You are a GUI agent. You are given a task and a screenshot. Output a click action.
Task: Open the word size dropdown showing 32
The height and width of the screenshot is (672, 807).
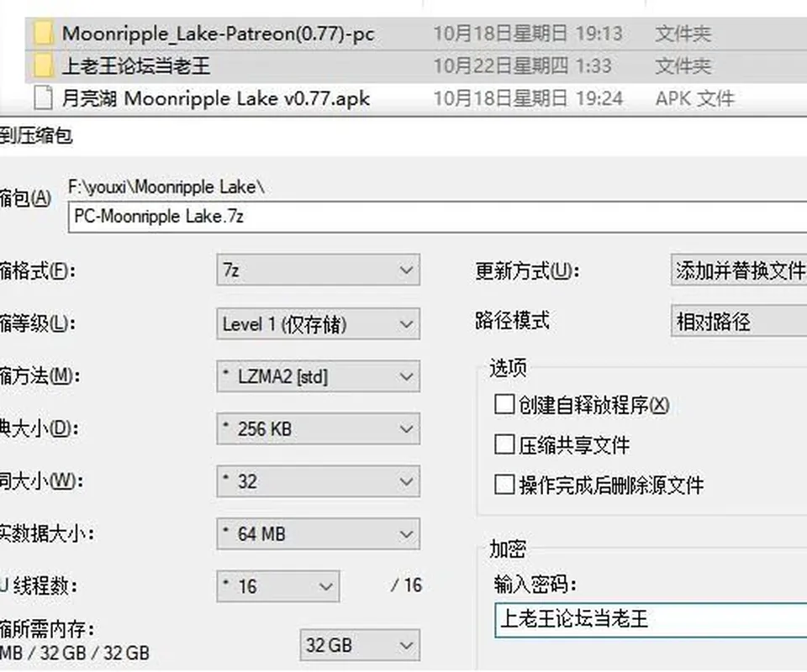tap(318, 481)
